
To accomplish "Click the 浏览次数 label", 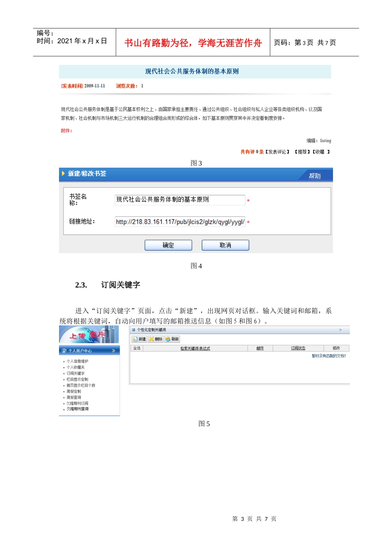I will coord(127,86).
